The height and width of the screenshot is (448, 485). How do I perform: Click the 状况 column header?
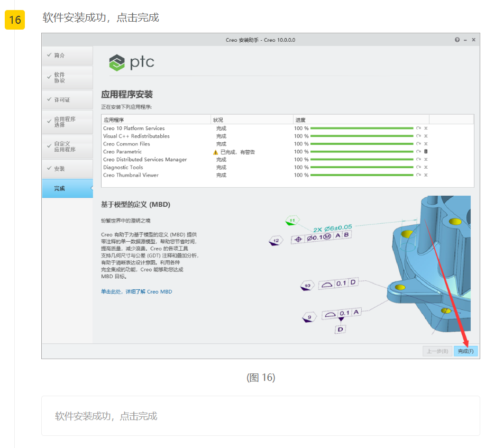tap(252, 120)
